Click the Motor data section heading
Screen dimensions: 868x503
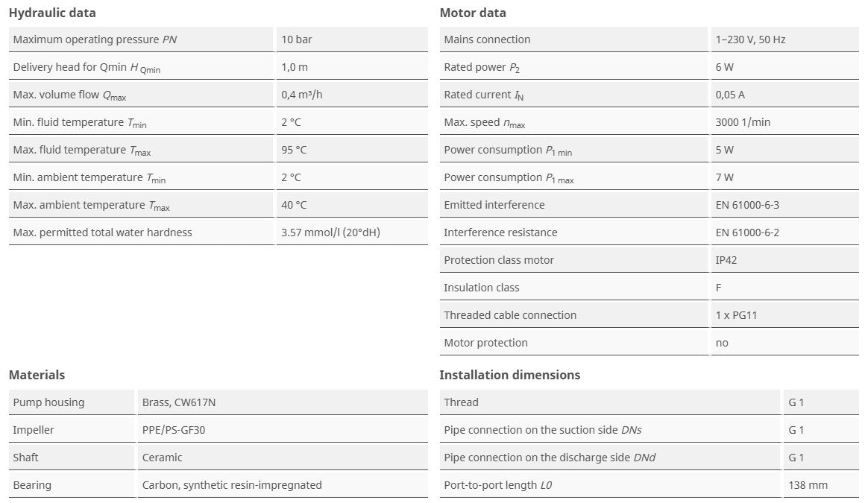click(473, 13)
